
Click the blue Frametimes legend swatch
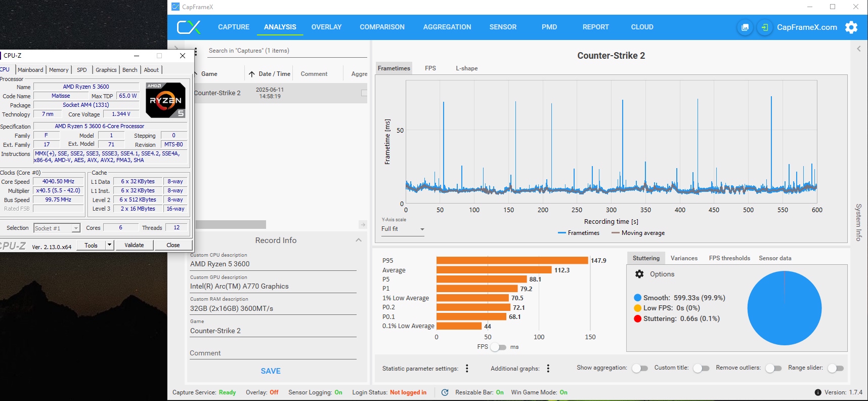point(561,233)
